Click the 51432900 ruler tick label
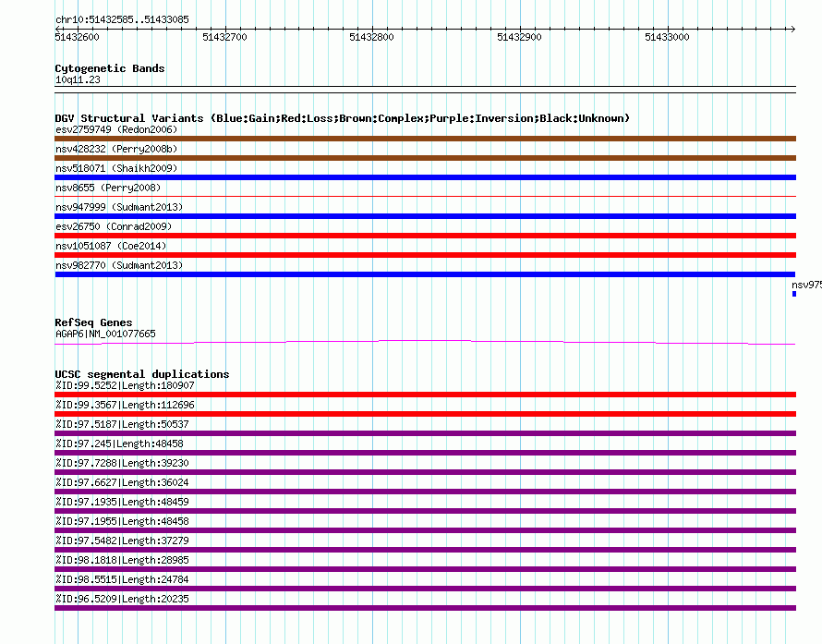 519,37
